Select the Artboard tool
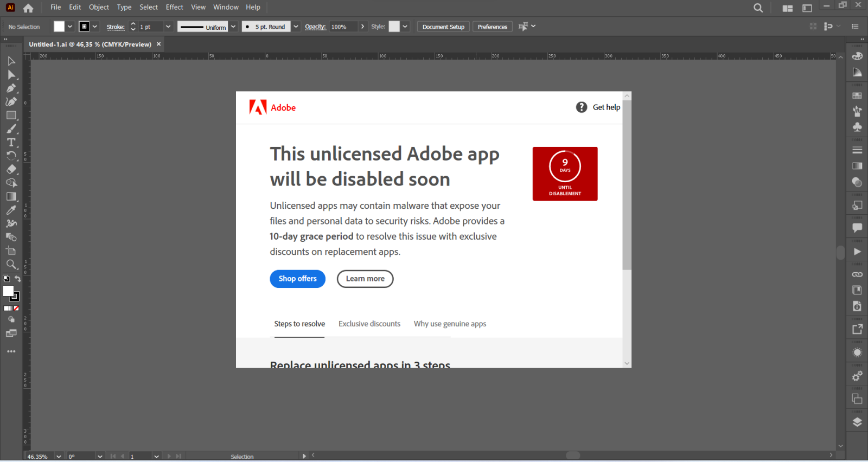The height and width of the screenshot is (462, 868). (11, 251)
